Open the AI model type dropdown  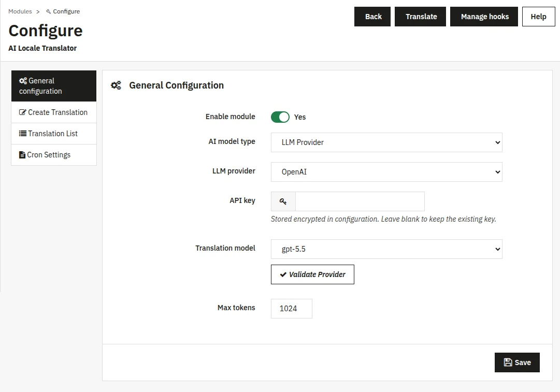386,142
